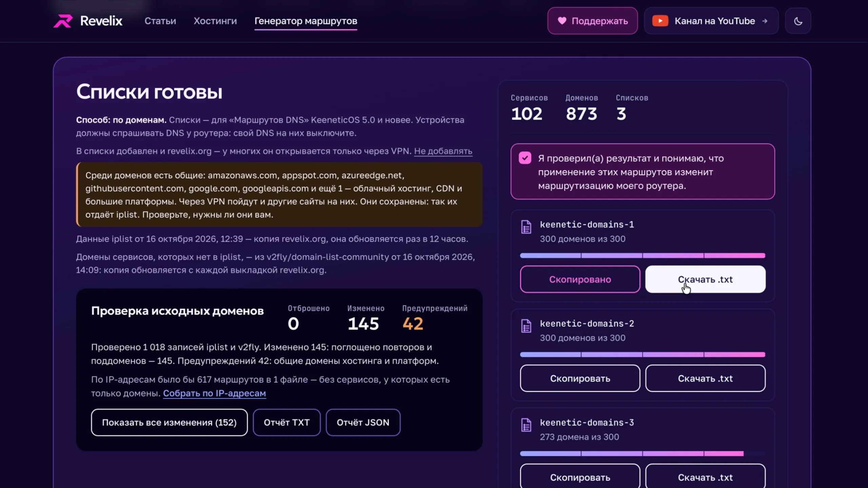Open Канал на YouTube link button
Viewport: 868px width, 488px height.
click(711, 21)
